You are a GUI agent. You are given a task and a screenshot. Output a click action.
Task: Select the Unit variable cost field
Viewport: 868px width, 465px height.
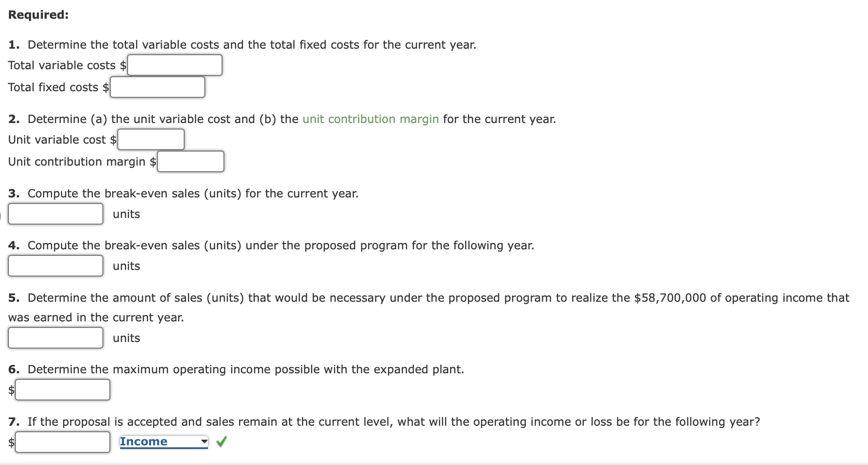151,139
